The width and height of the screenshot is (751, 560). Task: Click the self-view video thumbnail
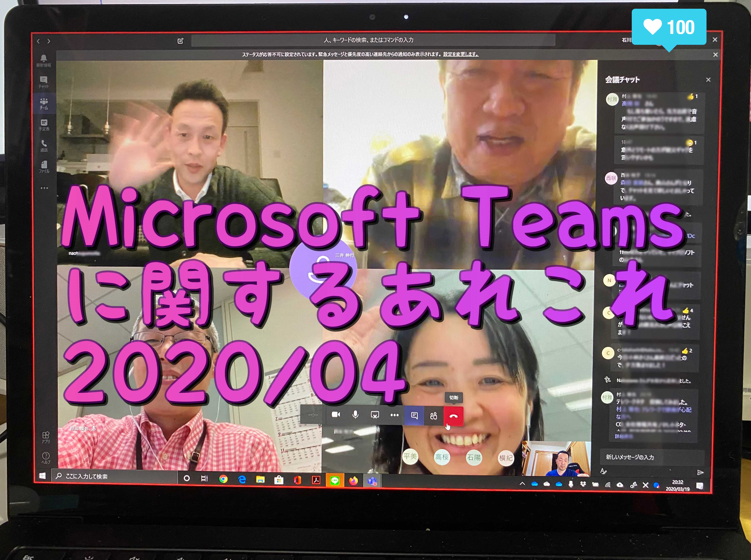coord(556,458)
